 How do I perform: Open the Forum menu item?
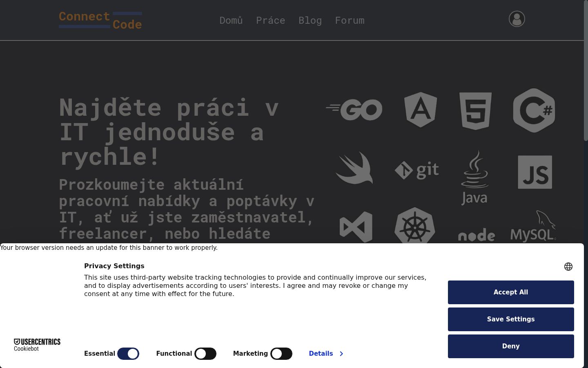pyautogui.click(x=350, y=20)
